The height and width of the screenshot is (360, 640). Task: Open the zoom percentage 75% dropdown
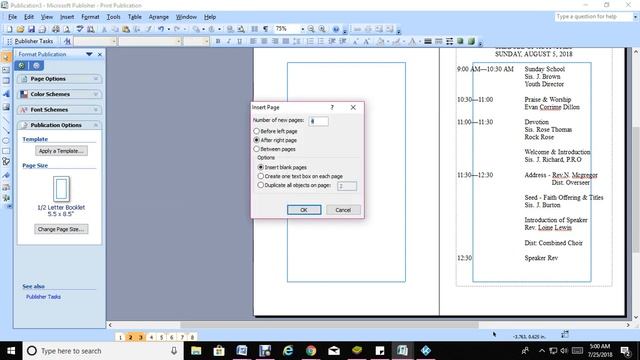[302, 29]
